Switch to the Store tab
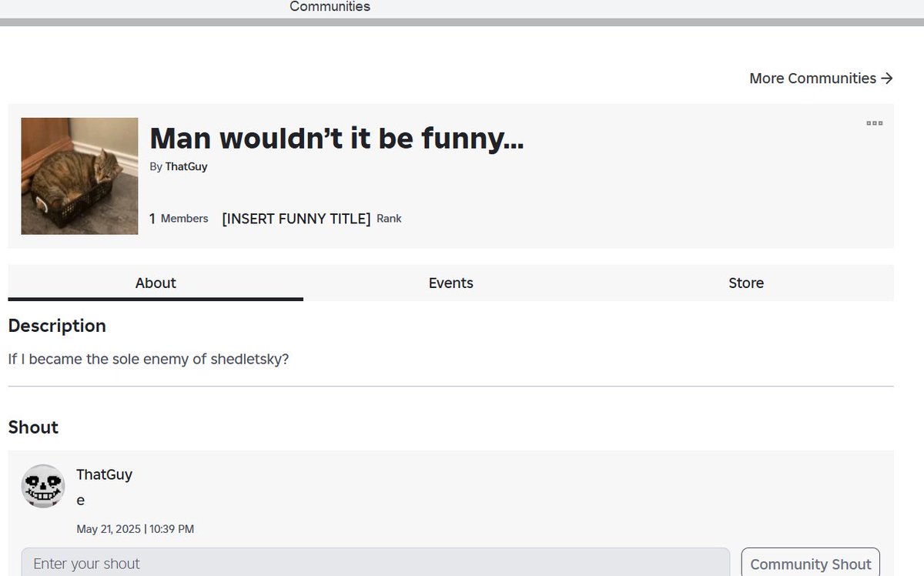The height and width of the screenshot is (576, 924). tap(746, 283)
